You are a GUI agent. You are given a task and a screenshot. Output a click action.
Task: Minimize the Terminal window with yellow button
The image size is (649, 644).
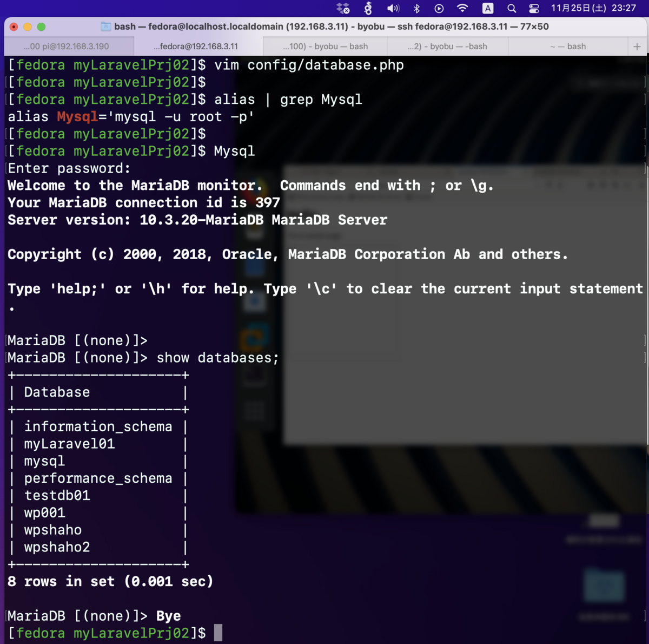click(x=28, y=27)
